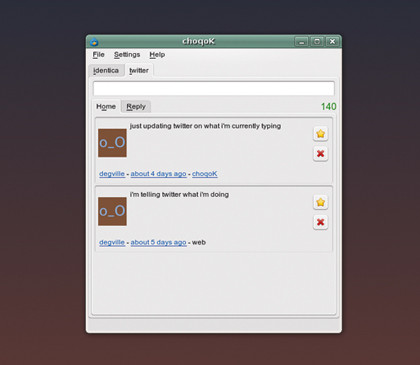Image resolution: width=420 pixels, height=365 pixels.
Task: Star the 'i'm telling twitter' post
Action: pos(320,202)
